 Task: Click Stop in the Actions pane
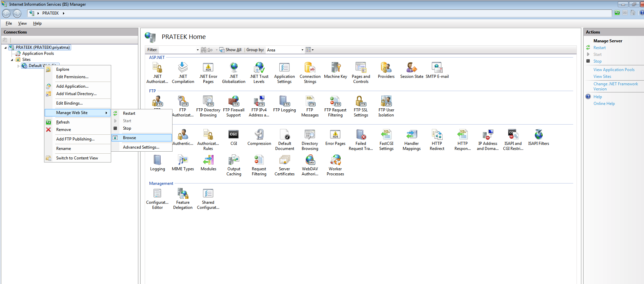pos(597,61)
